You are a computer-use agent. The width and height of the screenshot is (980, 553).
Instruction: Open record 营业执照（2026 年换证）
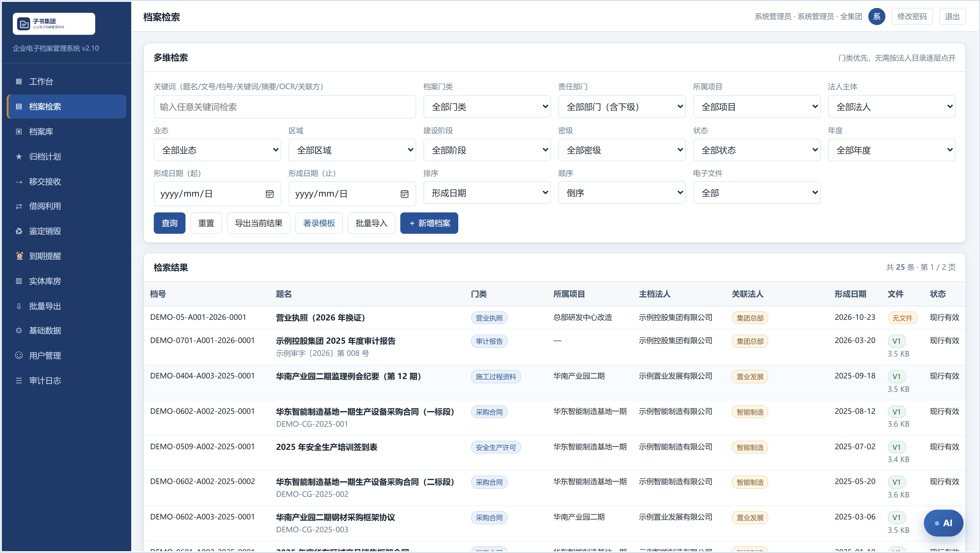coord(320,318)
